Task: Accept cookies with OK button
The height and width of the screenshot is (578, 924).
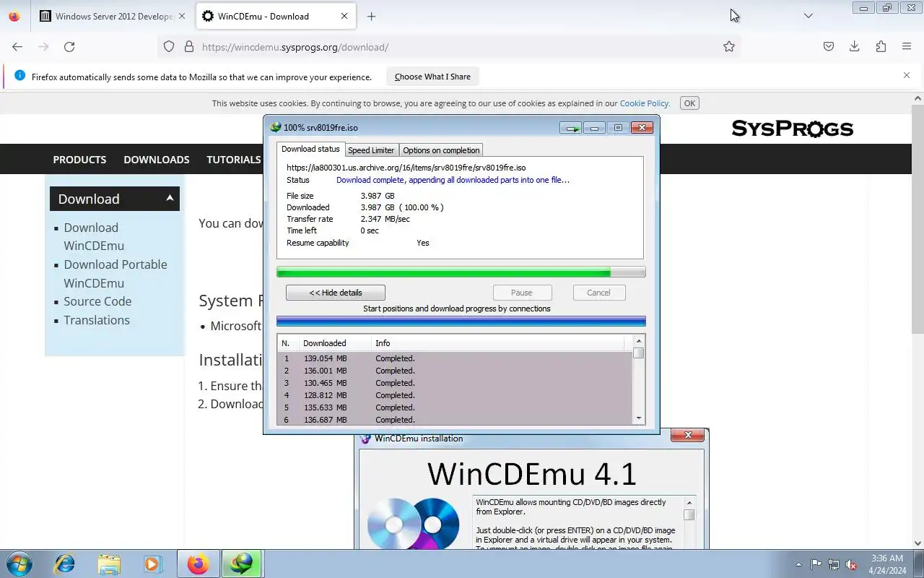Action: point(689,103)
